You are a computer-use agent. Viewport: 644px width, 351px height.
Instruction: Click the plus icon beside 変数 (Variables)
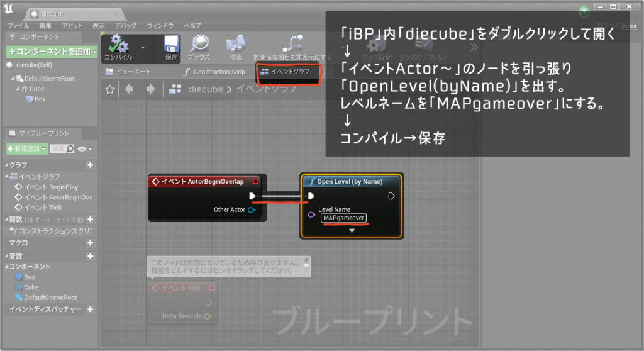(x=90, y=257)
